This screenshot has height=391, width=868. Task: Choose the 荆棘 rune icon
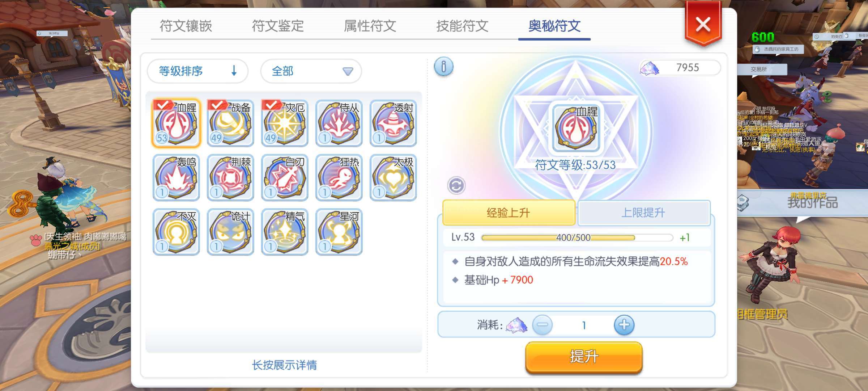coord(230,177)
